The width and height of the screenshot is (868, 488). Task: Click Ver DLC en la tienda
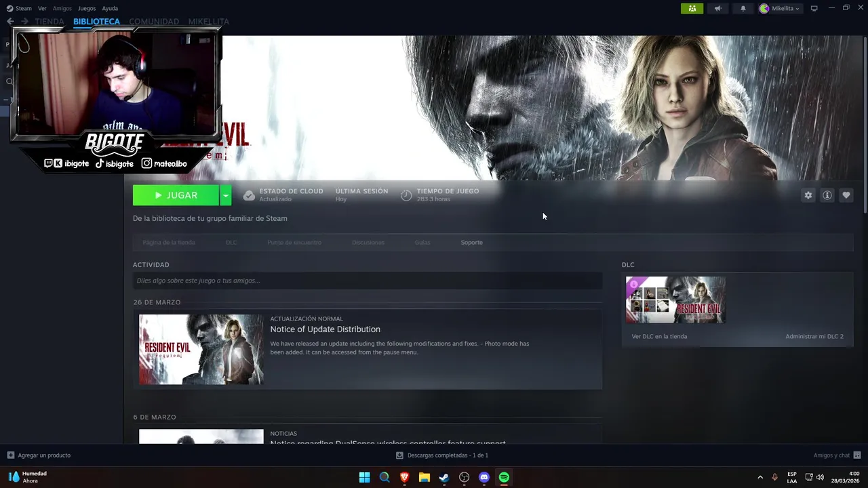659,336
